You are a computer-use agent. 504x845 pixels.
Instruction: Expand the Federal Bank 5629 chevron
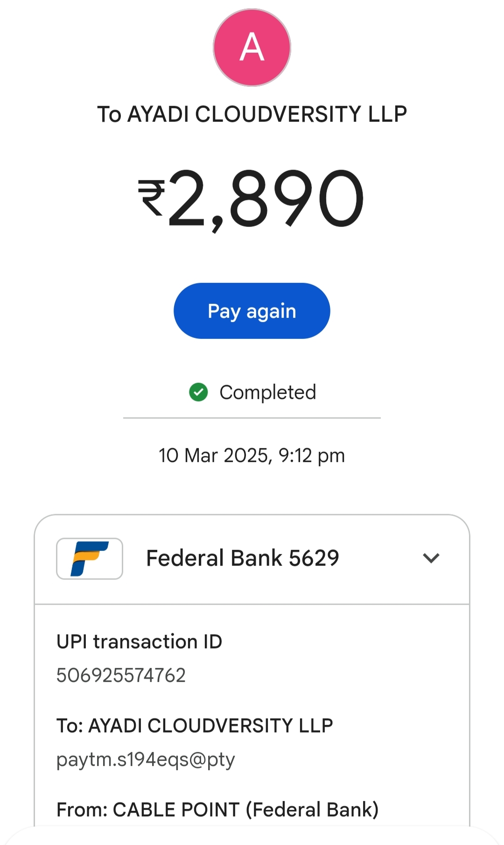pos(431,558)
